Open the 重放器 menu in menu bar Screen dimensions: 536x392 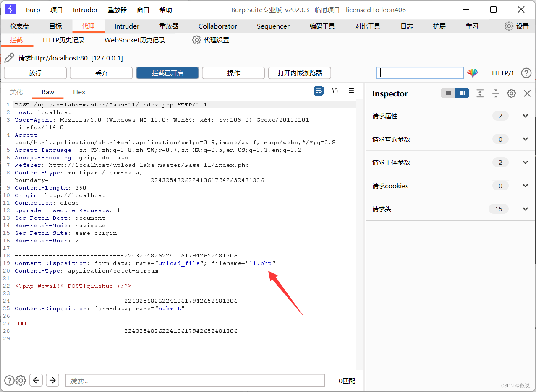click(118, 10)
